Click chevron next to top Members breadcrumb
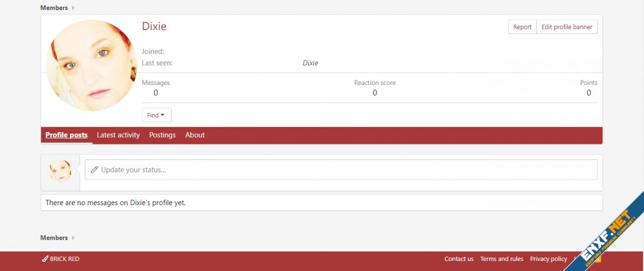Viewport: 644px width, 271px height. 73,8
